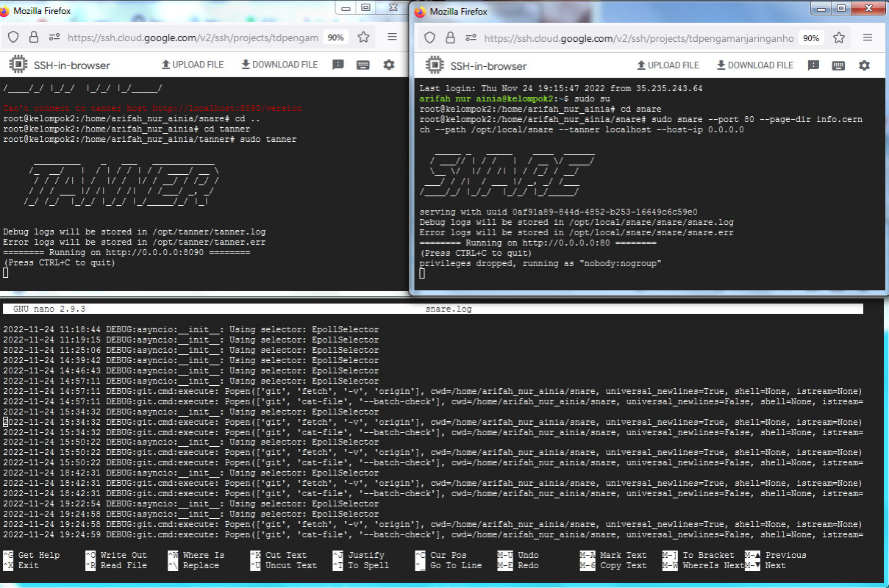The height and width of the screenshot is (588, 889).
Task: Click "Last login: Thu Nov 24" line in right terminal
Action: tap(561, 88)
